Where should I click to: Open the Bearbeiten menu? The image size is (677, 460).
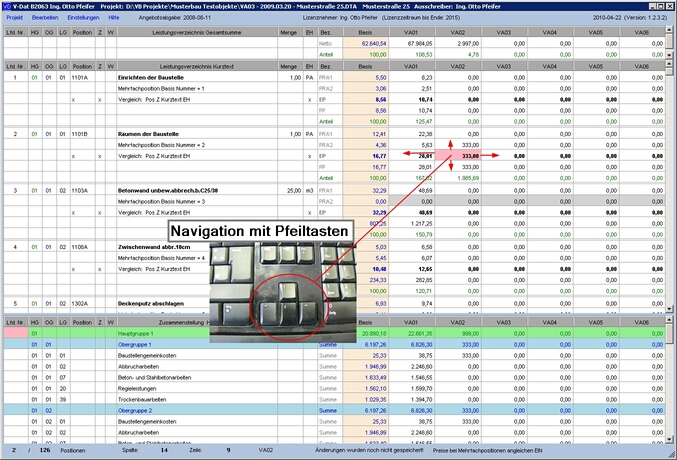(45, 18)
